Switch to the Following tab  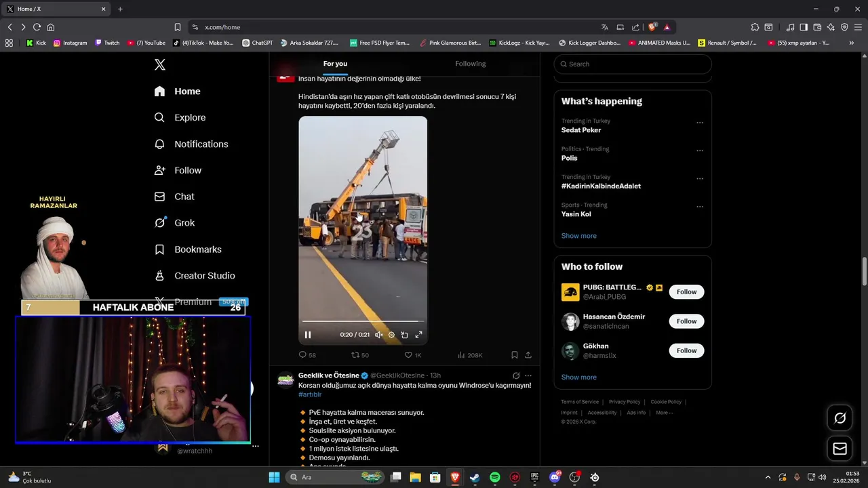(x=471, y=64)
